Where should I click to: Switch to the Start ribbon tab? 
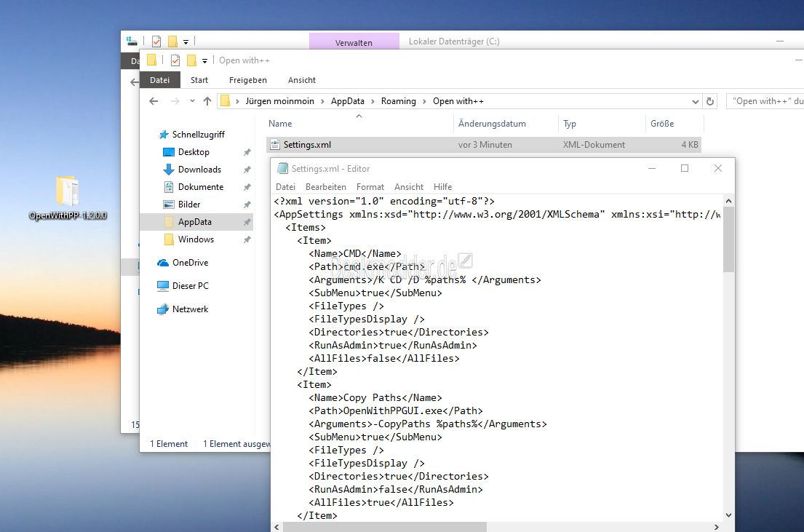point(199,80)
